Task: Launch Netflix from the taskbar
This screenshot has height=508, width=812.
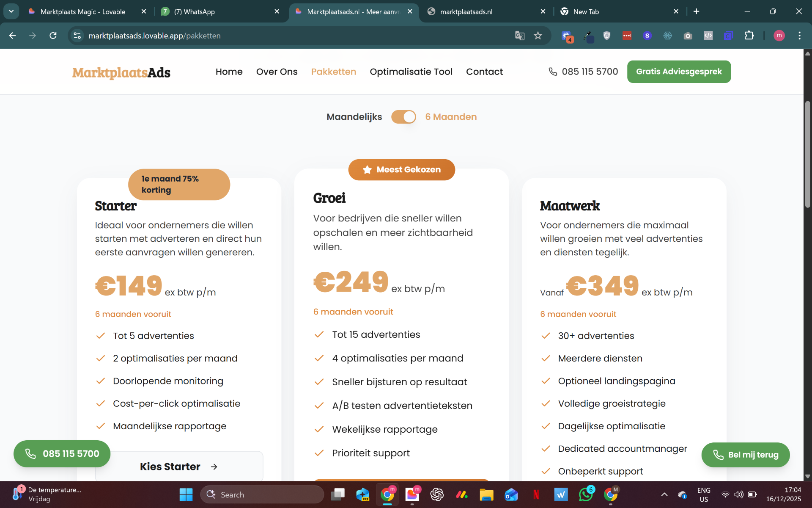Action: pos(536,494)
